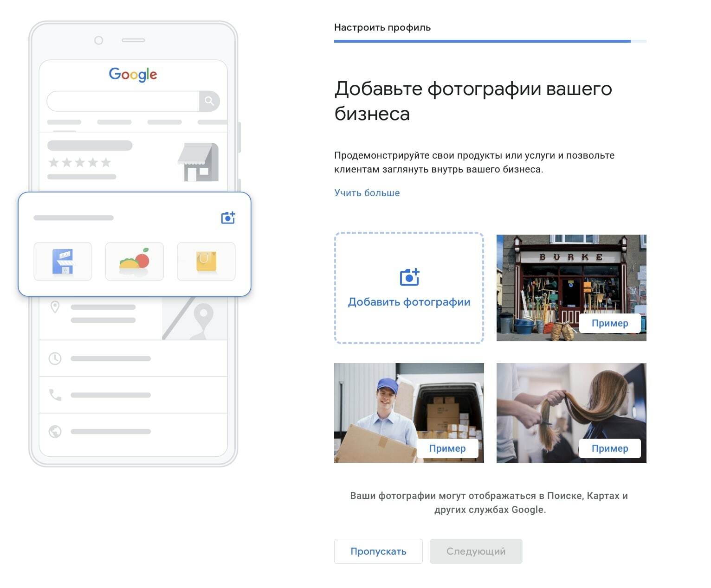Screen dimensions: 711x588
Task: Click the camera icon in Add photos box
Action: [409, 277]
